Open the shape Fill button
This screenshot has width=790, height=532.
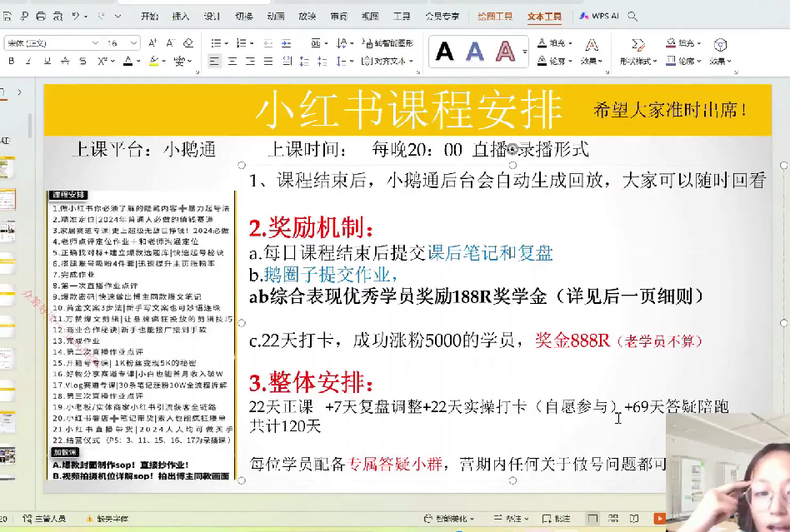pyautogui.click(x=683, y=43)
